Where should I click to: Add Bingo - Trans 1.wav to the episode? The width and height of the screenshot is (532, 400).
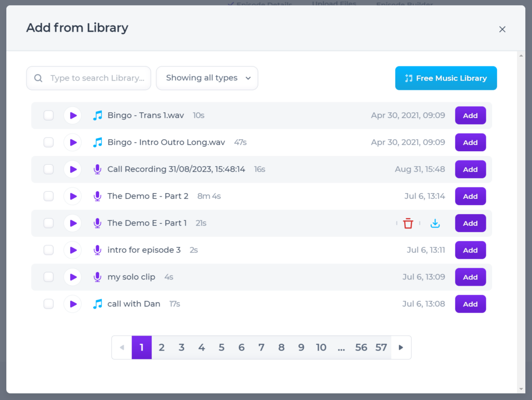coord(470,115)
